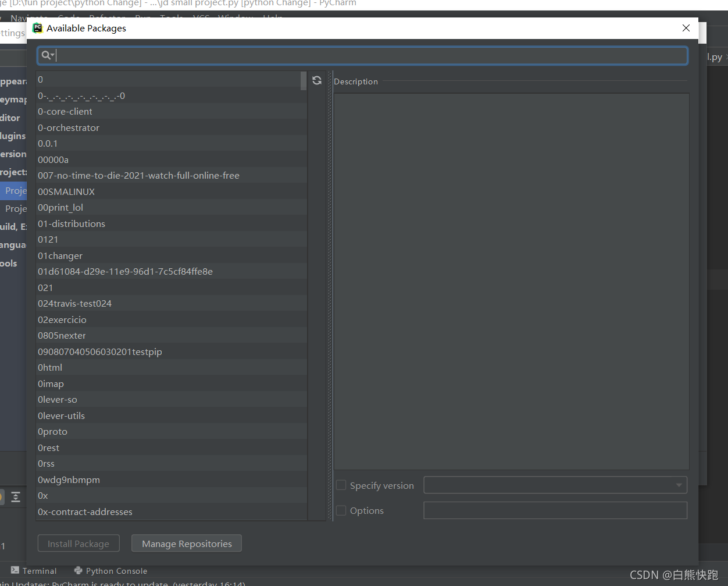Click the expand-all icon at bottom left
728x586 pixels.
pos(16,496)
